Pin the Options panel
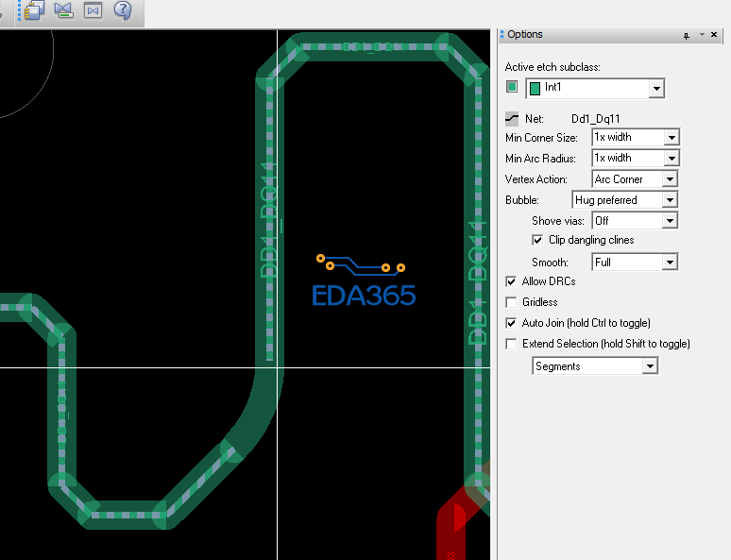 (687, 35)
